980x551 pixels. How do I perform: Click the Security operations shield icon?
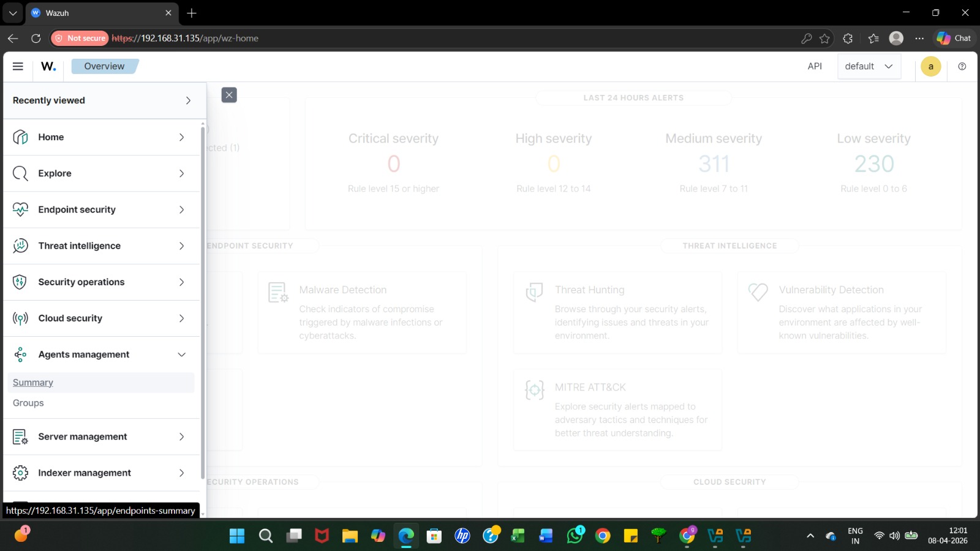coord(20,282)
